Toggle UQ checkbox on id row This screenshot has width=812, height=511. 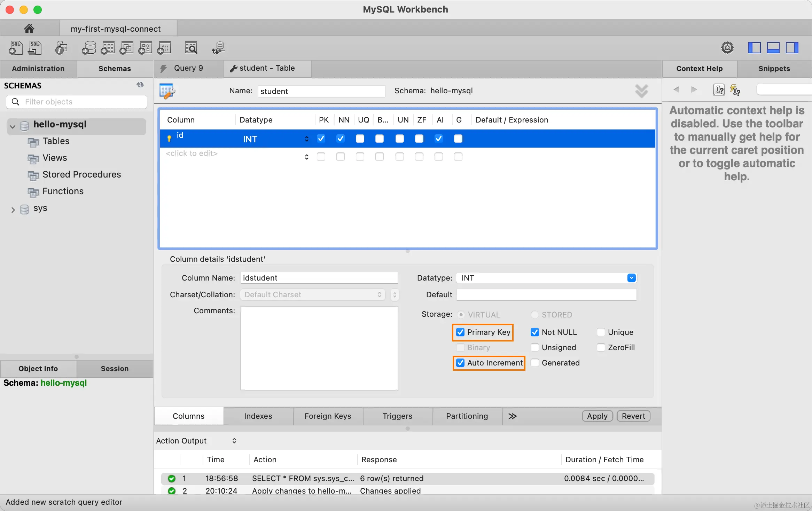[x=360, y=139]
